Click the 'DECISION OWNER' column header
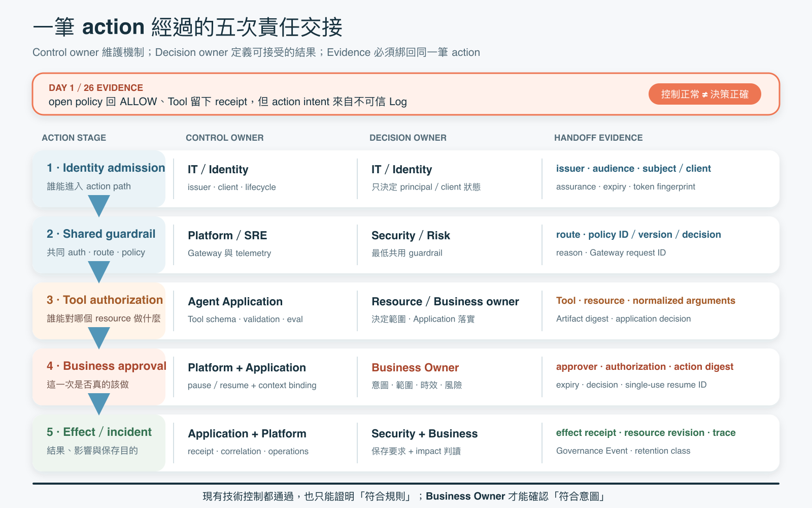The width and height of the screenshot is (812, 508). 408,138
